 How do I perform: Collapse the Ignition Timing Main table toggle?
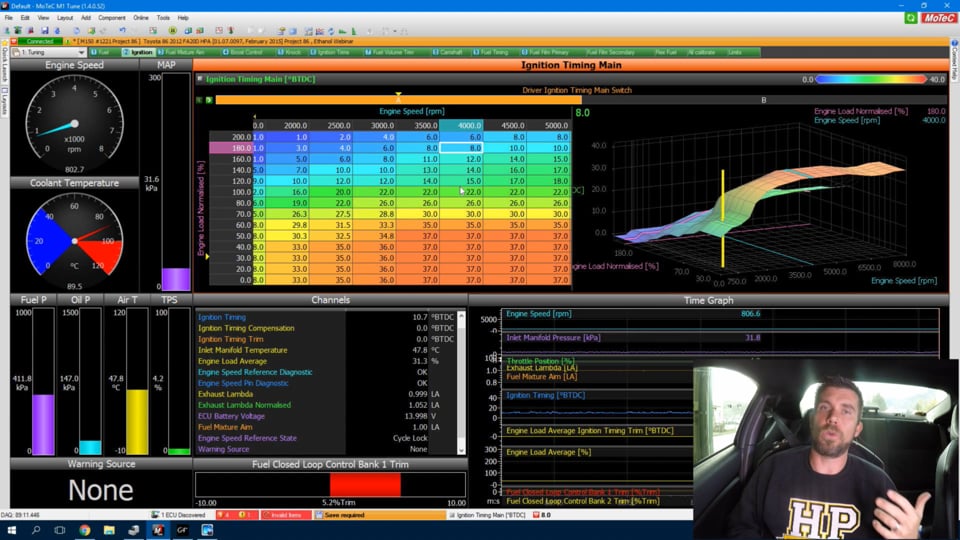point(200,79)
